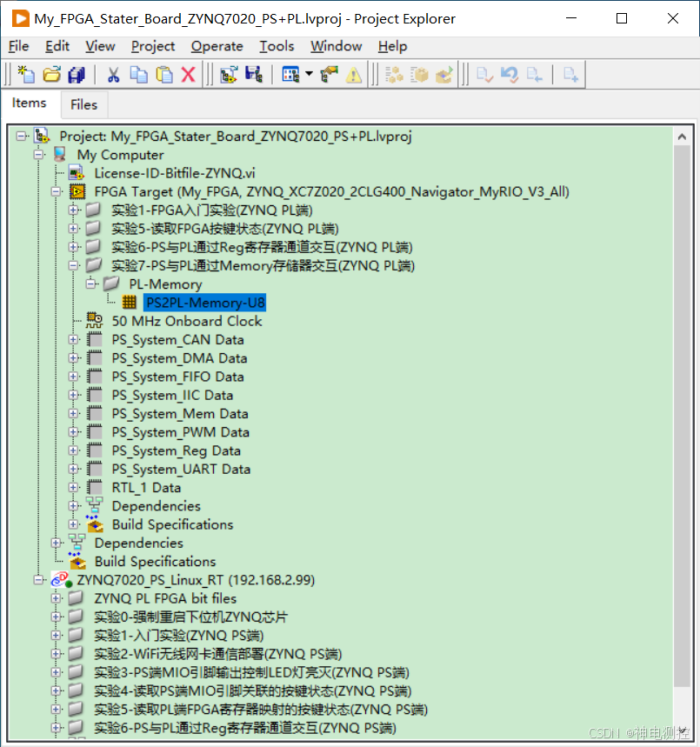This screenshot has width=700, height=747.
Task: Click the scrollbar up arrow
Action: pyautogui.click(x=682, y=137)
